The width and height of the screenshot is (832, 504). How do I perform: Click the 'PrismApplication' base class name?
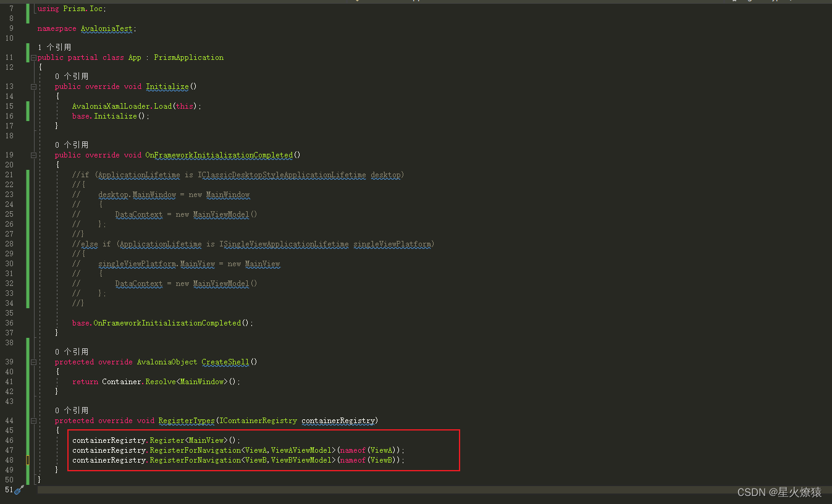189,57
